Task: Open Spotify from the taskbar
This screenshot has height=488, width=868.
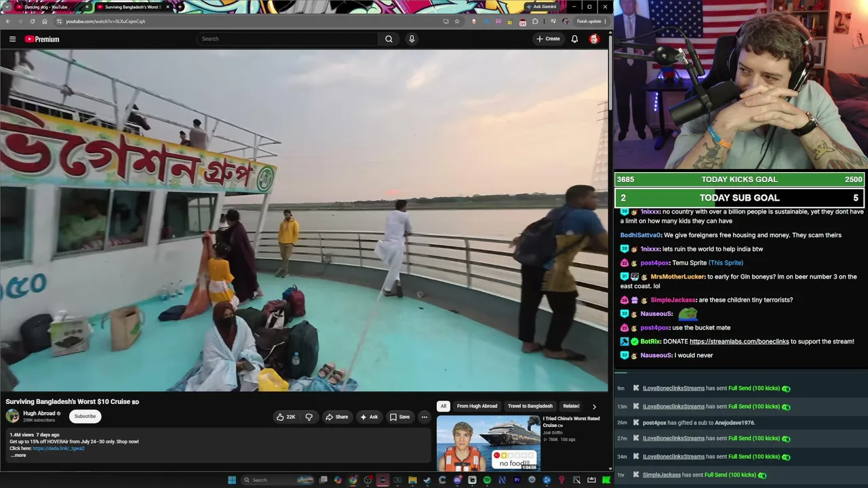Action: click(487, 480)
